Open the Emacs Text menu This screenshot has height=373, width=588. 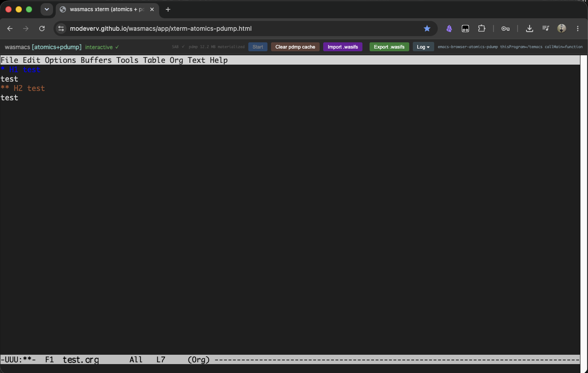coord(197,60)
